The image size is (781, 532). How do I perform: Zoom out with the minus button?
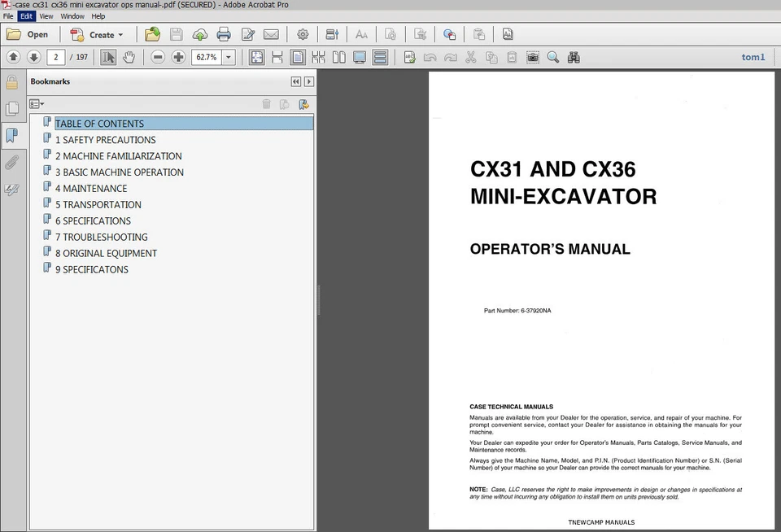[x=156, y=57]
